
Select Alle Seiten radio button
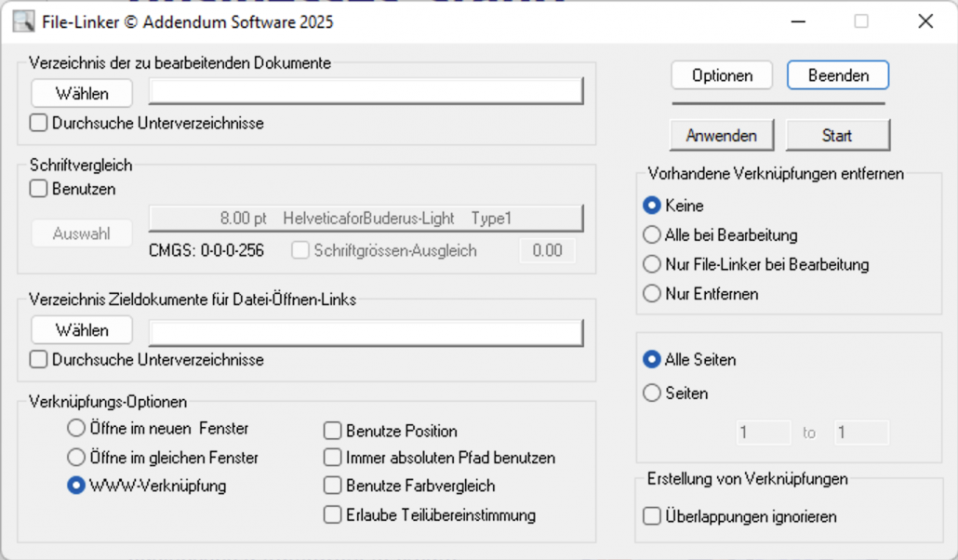click(x=652, y=359)
